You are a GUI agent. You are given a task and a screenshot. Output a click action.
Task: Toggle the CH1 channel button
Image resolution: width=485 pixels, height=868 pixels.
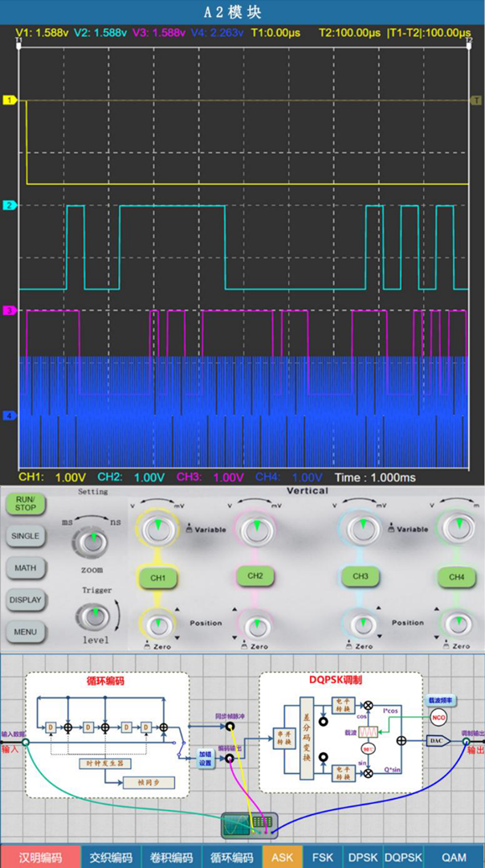tap(157, 577)
